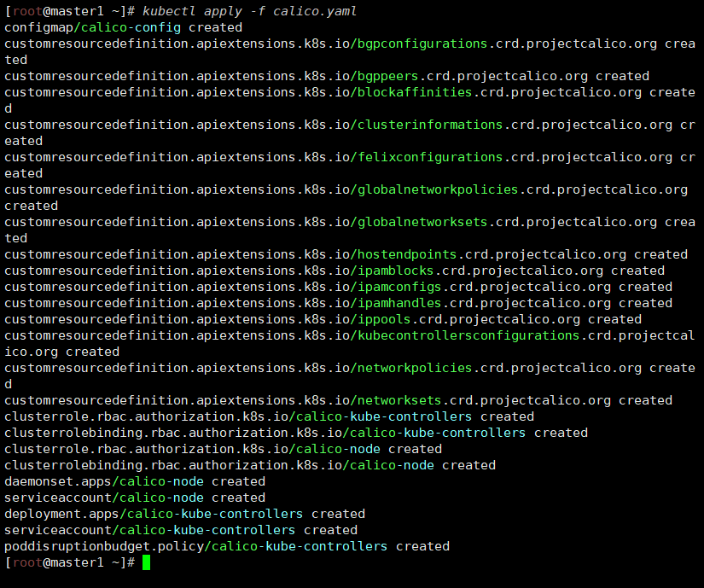Click the globalnetworkpolicies CRD name
Viewport: 704px width, 588px height.
click(x=438, y=189)
